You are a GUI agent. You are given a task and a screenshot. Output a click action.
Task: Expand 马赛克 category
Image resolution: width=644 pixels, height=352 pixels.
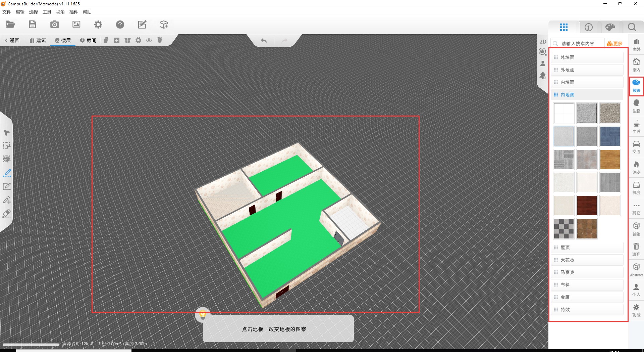click(x=587, y=272)
